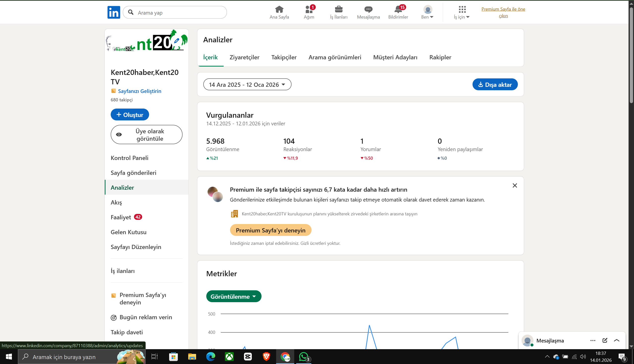This screenshot has height=364, width=634.
Task: Click the LinkedIn logo icon
Action: [114, 12]
